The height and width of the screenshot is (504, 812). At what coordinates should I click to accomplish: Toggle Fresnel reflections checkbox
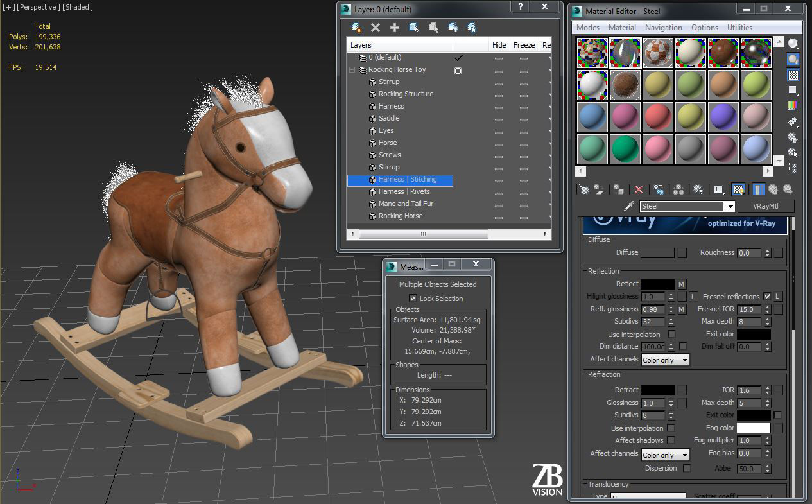click(x=767, y=297)
